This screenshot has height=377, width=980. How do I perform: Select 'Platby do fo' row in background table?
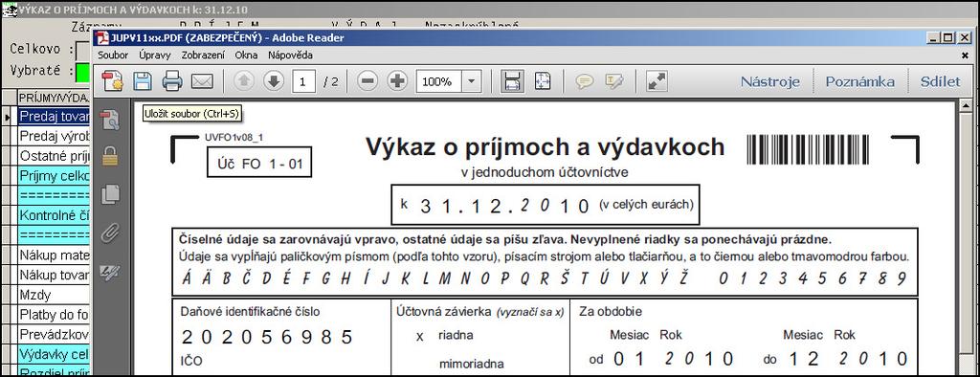(x=54, y=314)
